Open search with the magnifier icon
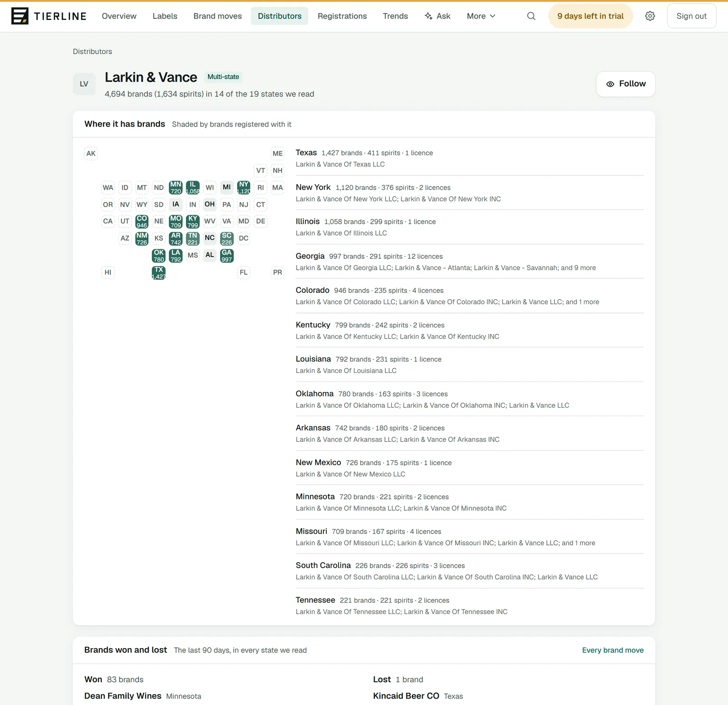 (x=531, y=16)
